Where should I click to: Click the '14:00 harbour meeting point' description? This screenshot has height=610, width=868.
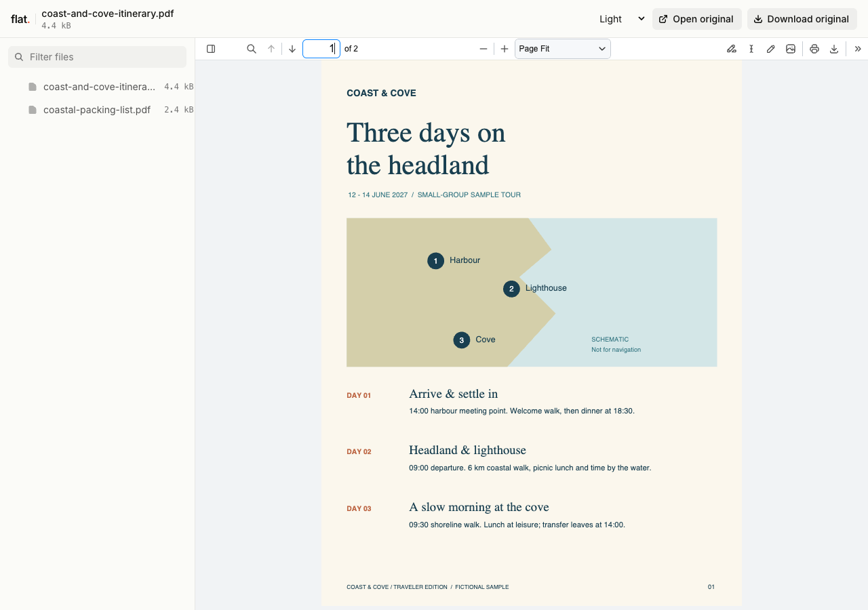tap(521, 411)
